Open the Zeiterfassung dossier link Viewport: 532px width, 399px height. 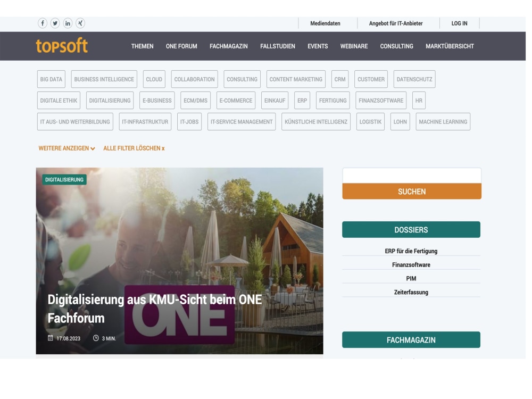click(411, 292)
